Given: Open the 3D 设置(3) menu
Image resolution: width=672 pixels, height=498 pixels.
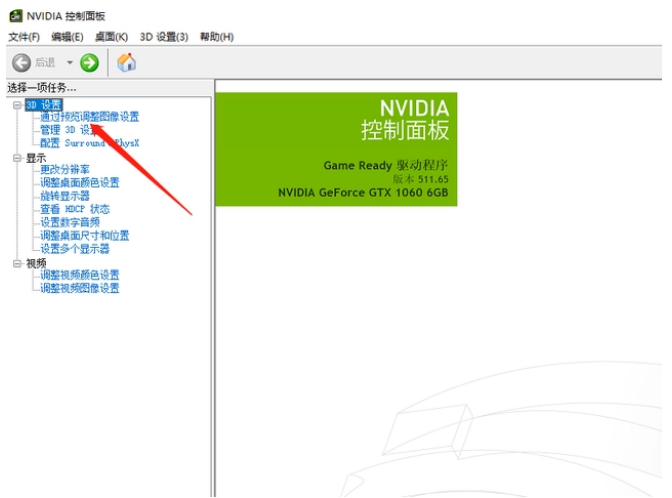Looking at the screenshot, I should (x=164, y=37).
